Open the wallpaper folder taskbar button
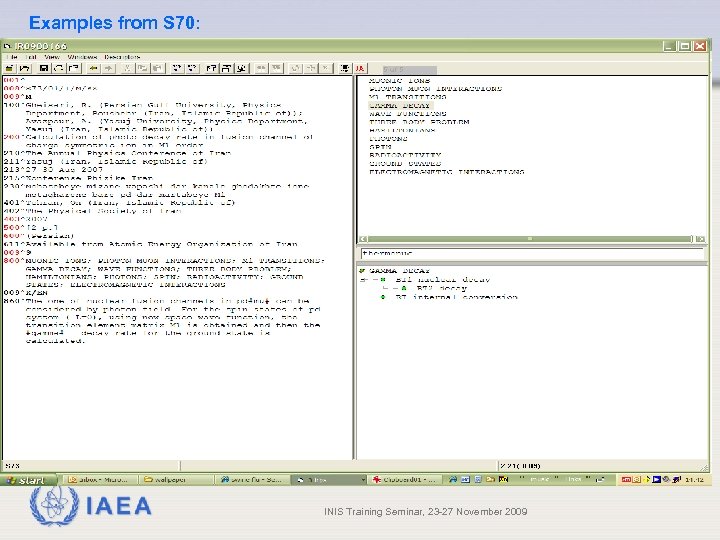This screenshot has height=540, width=720. 176,480
